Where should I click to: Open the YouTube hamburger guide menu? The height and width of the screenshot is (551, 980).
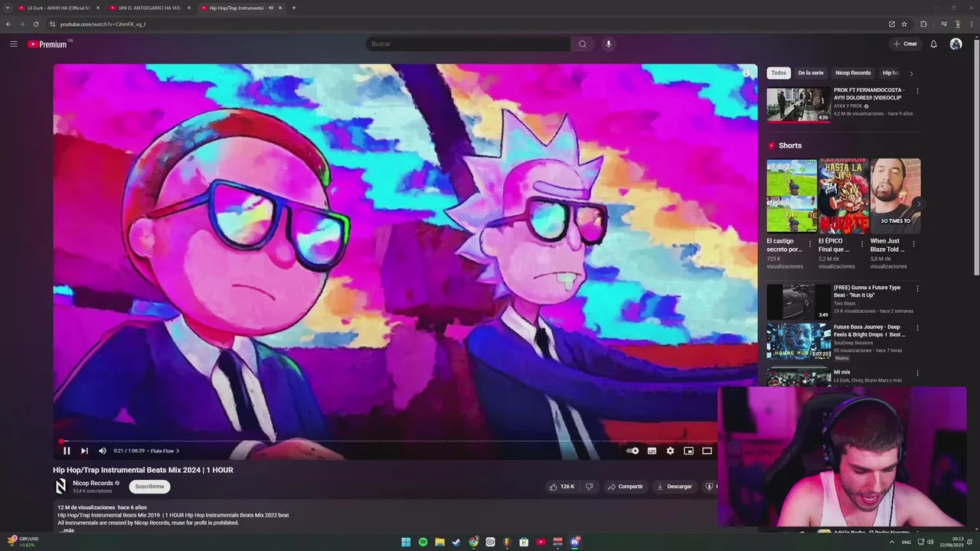[14, 44]
